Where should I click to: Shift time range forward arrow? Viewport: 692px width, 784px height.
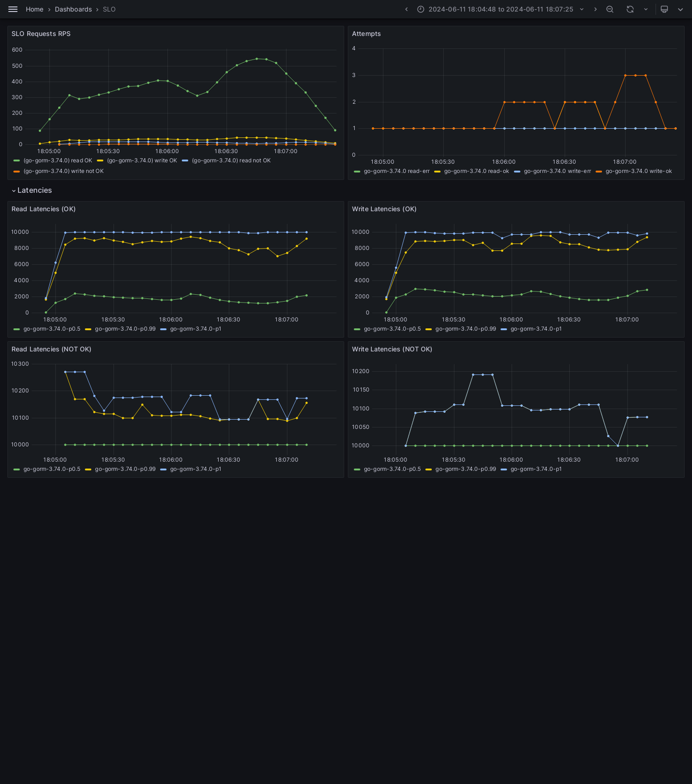pyautogui.click(x=595, y=9)
